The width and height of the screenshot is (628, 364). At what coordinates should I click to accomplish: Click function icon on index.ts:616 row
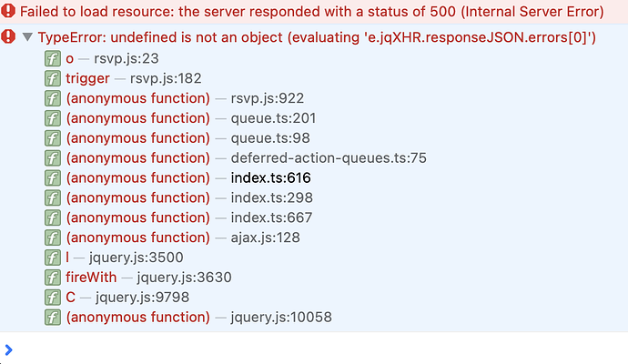(x=53, y=177)
